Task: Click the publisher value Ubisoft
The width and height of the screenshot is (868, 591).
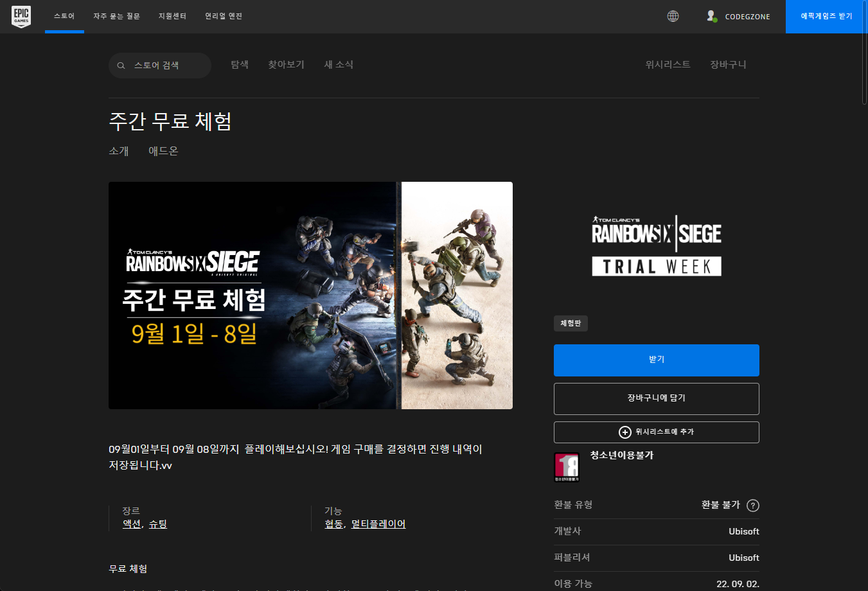Action: click(x=744, y=558)
